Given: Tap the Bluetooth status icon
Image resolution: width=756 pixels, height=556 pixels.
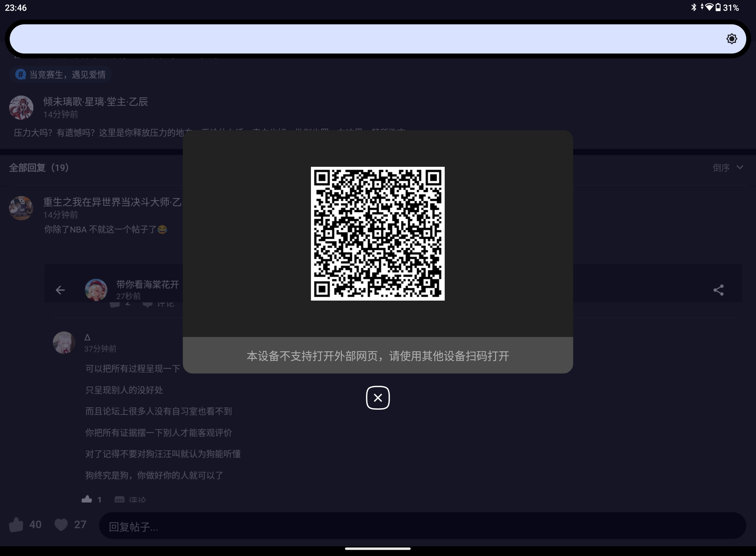Looking at the screenshot, I should coord(694,7).
